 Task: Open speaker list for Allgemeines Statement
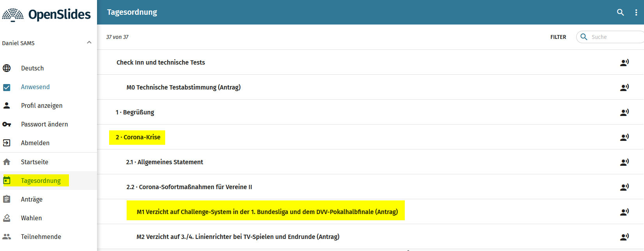[x=624, y=162]
